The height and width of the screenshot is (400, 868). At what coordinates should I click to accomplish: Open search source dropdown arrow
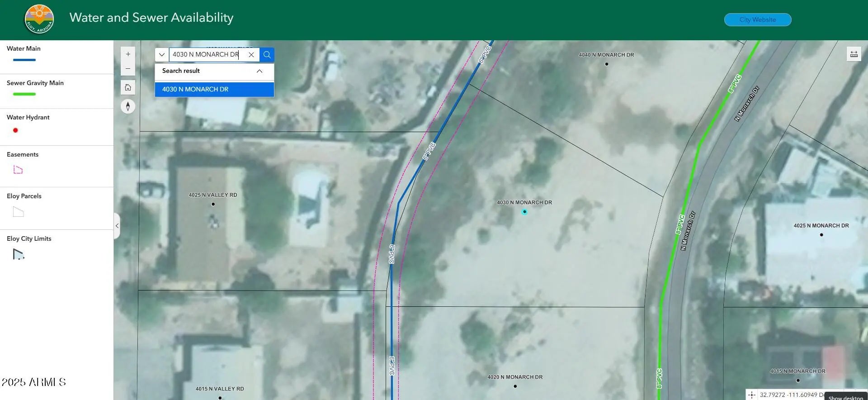tap(162, 55)
